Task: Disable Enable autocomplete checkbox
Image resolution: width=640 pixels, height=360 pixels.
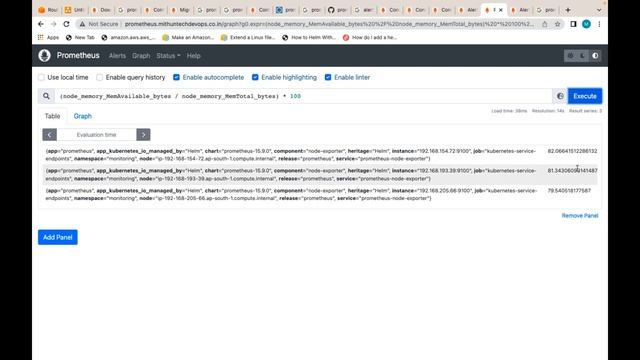Action: [x=176, y=77]
